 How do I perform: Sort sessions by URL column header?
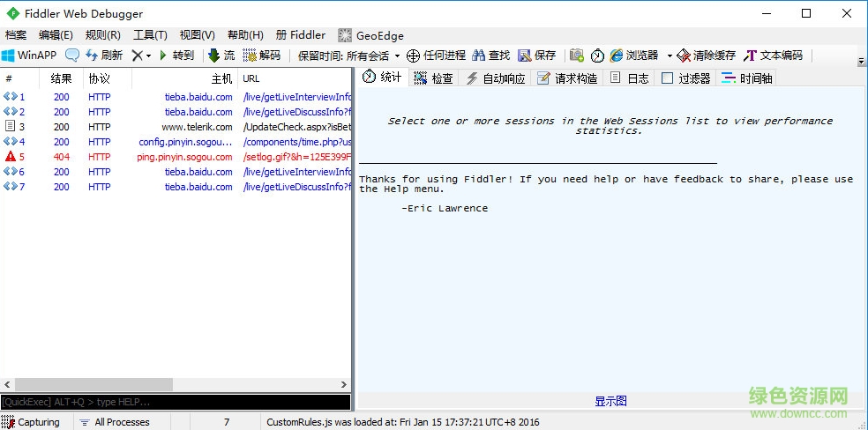295,78
